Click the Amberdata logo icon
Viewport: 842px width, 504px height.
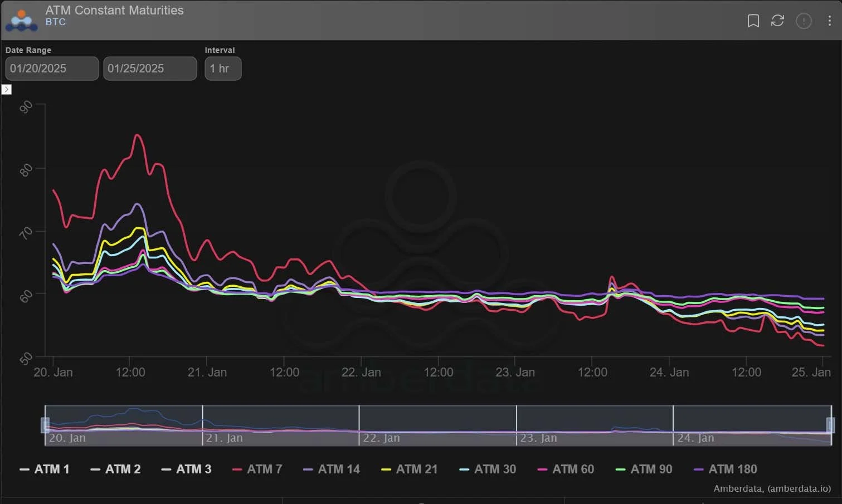pos(22,21)
